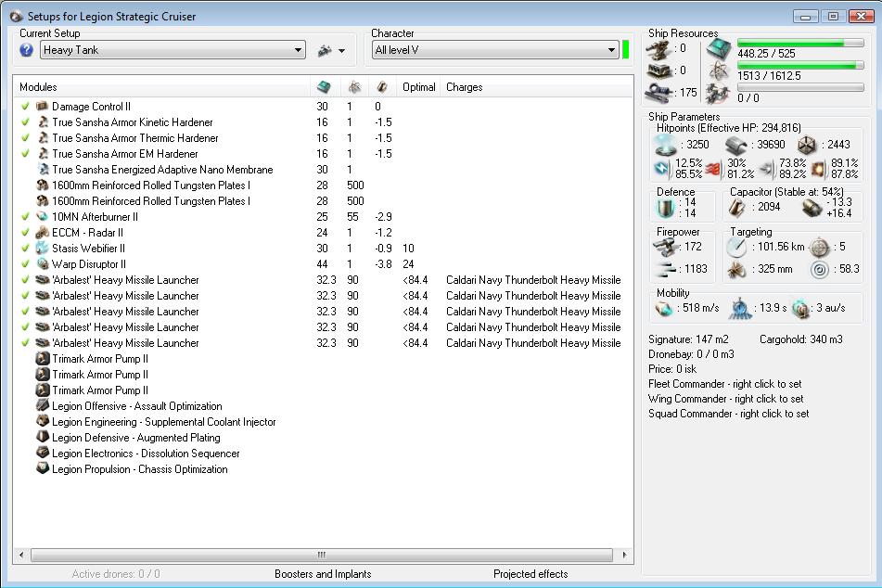Toggle the Damage Control II active checkmark

[25, 106]
